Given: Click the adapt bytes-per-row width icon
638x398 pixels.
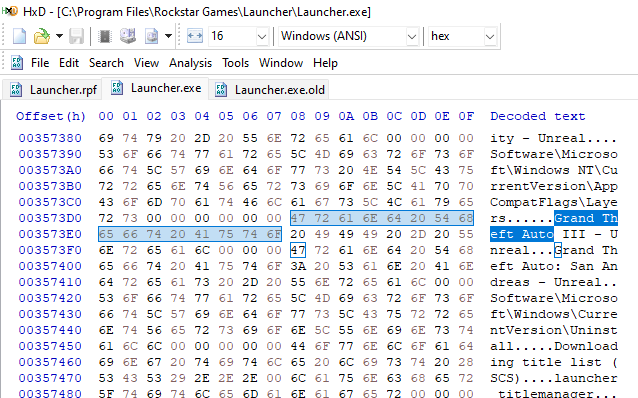Looking at the screenshot, I should coord(195,36).
